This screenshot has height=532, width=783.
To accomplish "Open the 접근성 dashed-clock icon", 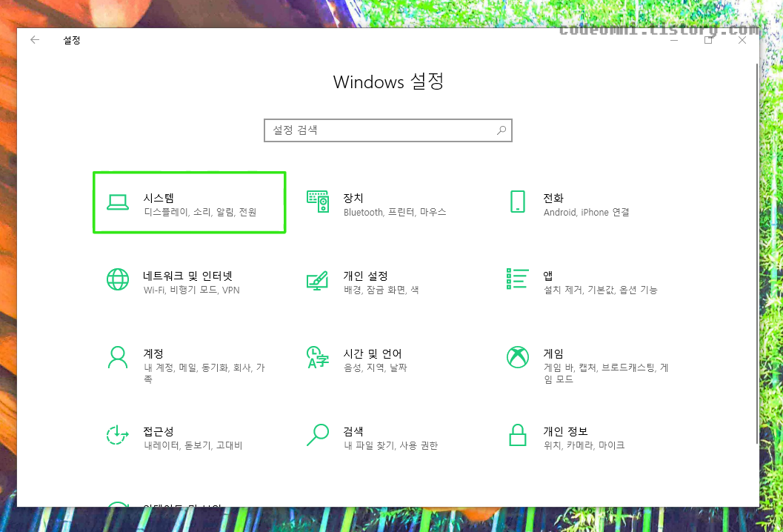I will click(x=117, y=435).
